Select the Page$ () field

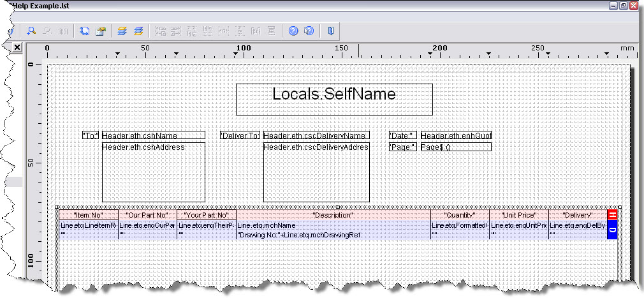[456, 147]
